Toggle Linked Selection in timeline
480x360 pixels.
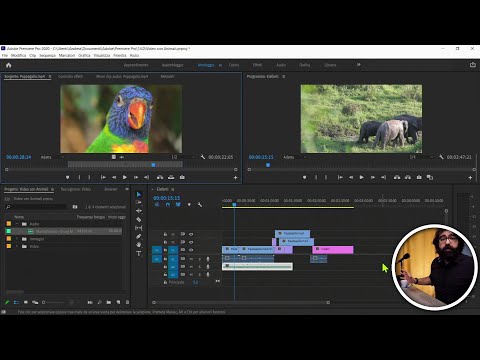[178, 205]
